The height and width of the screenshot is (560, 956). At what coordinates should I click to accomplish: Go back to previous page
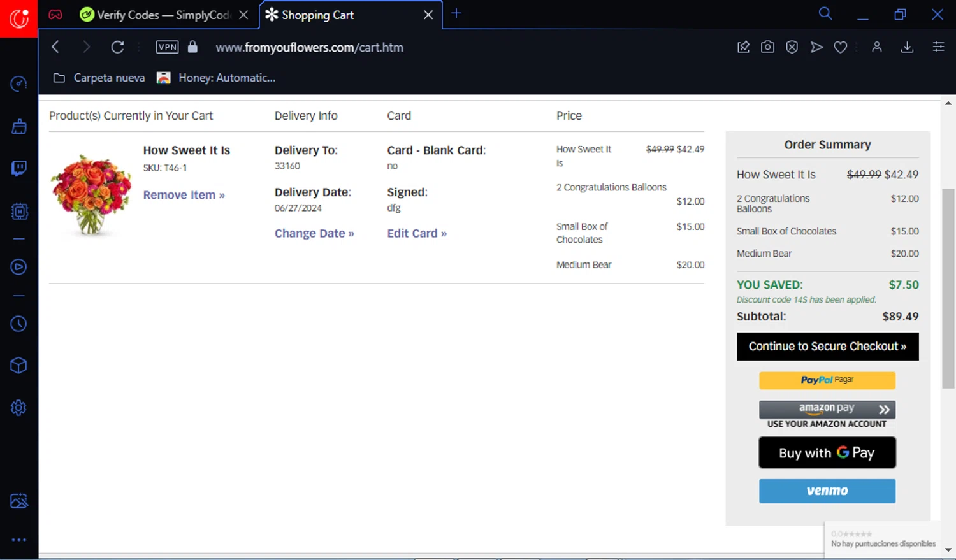[55, 47]
